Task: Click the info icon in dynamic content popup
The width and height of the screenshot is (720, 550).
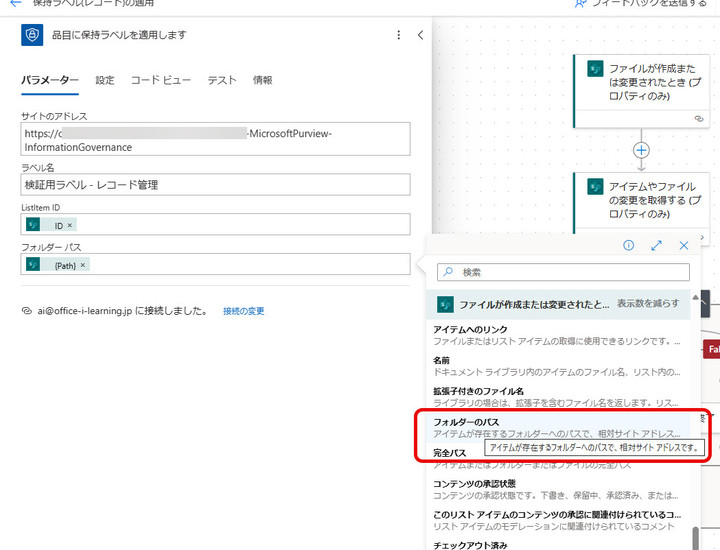Action: [x=629, y=245]
